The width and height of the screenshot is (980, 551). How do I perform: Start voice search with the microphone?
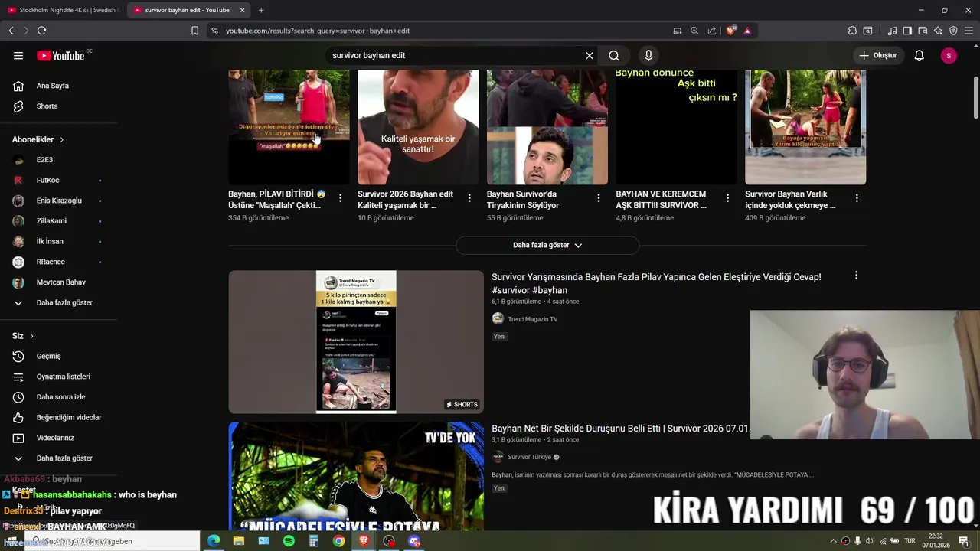pyautogui.click(x=648, y=55)
